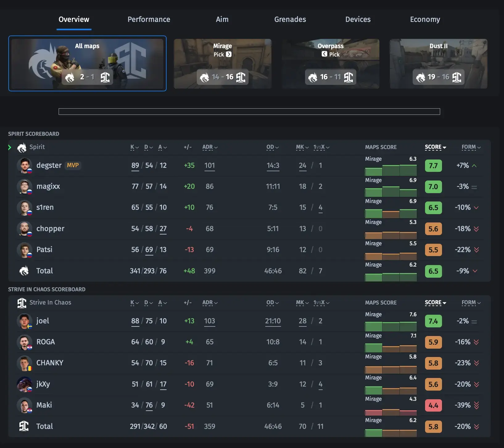The height and width of the screenshot is (448, 504).
Task: Open the Overpass map card
Action: (x=331, y=64)
